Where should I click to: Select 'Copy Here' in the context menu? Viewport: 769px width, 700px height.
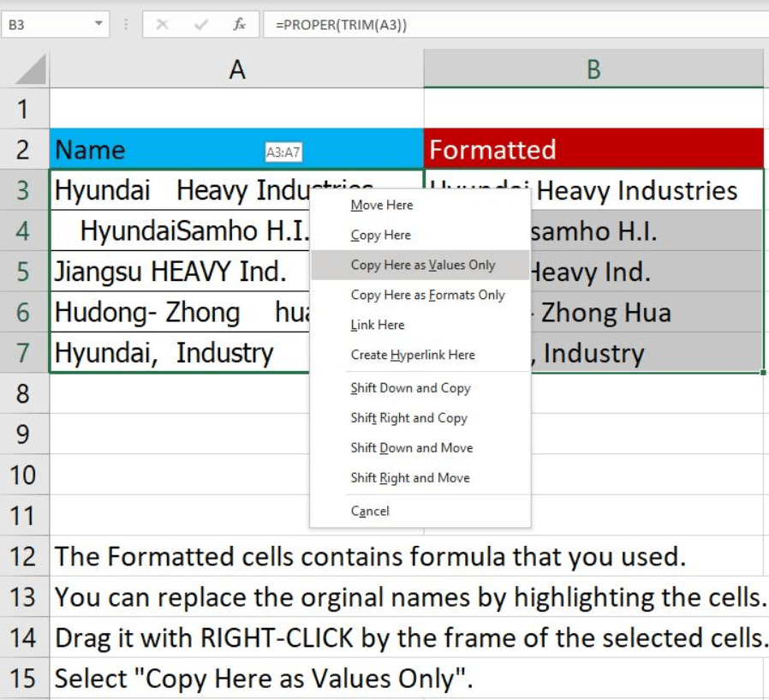pos(381,236)
